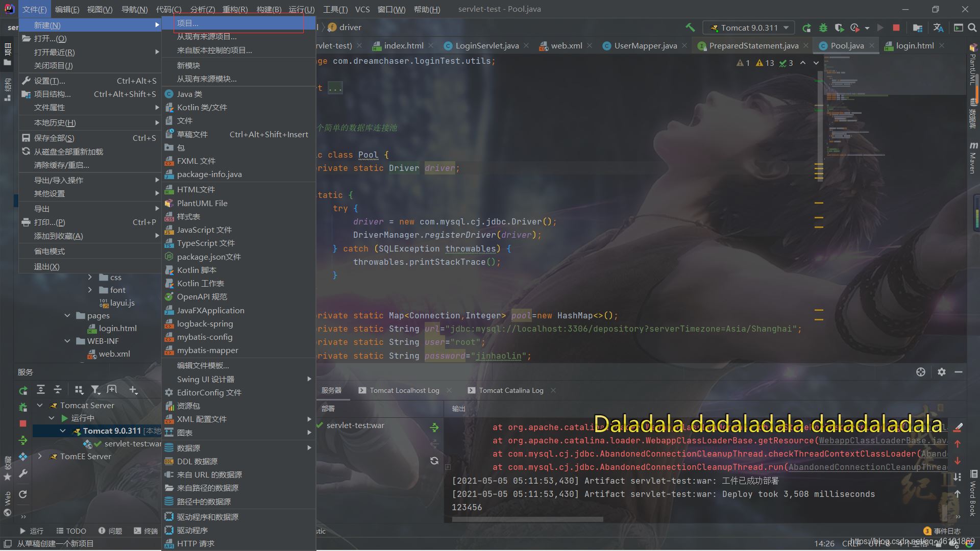Collapse the Tomcat Server tree node
Image resolution: width=980 pixels, height=551 pixels.
click(x=40, y=405)
